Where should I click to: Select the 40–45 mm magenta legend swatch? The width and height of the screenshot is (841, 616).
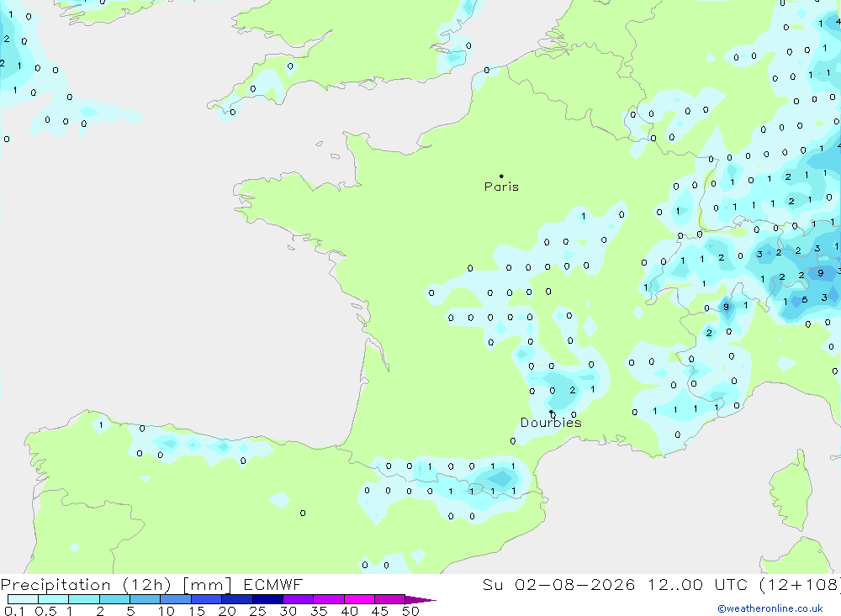(359, 599)
